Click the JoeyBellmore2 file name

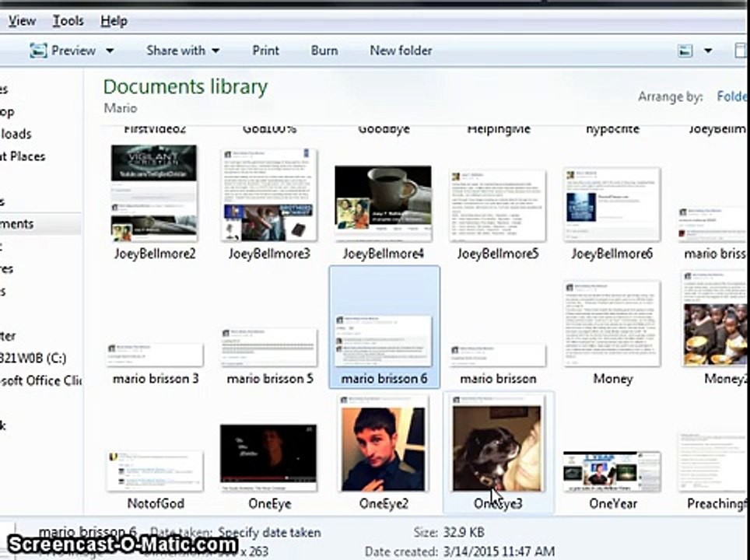pos(155,254)
